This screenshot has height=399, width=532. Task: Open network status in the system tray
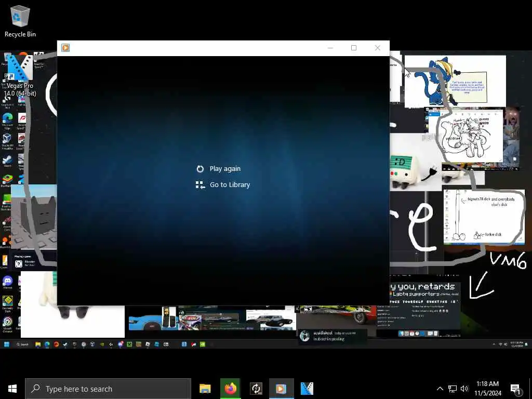453,389
